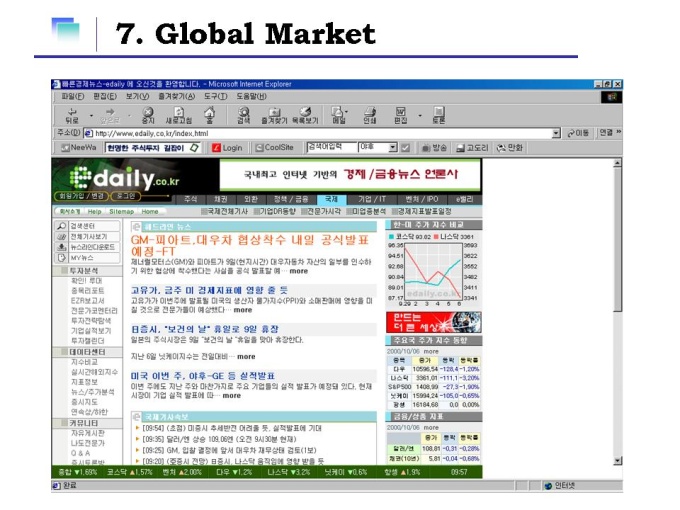Screen dimensions: 680x510
Task: Click the 고도리 toolbar icon
Action: 472,148
